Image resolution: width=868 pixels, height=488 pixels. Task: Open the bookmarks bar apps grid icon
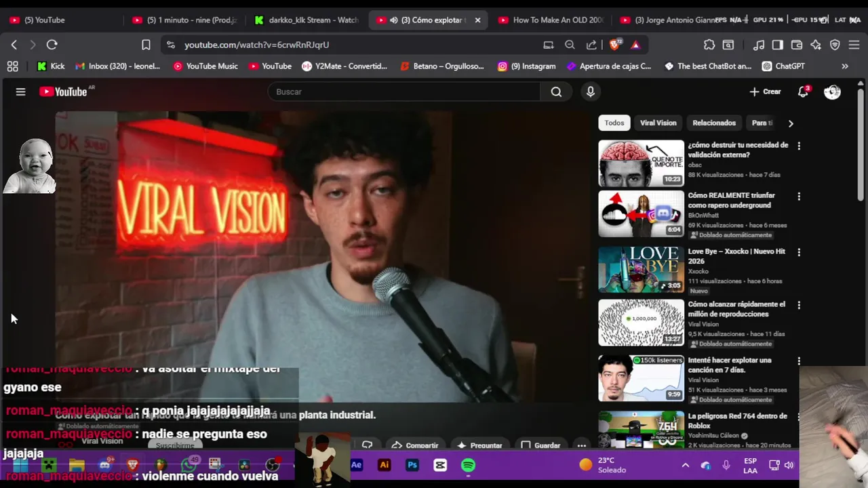coord(12,66)
